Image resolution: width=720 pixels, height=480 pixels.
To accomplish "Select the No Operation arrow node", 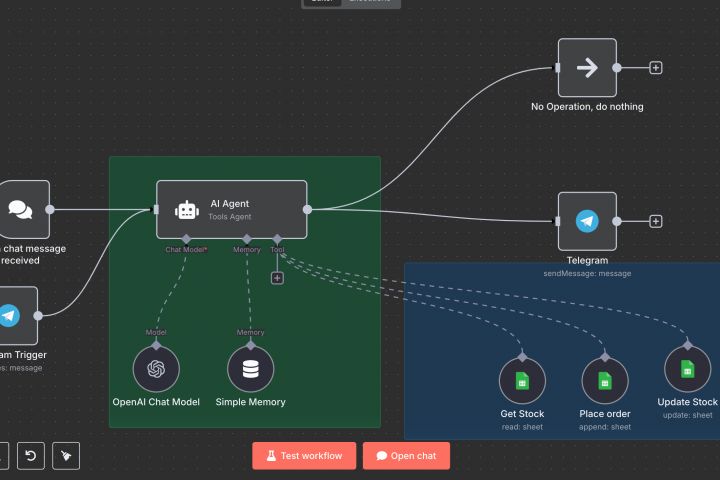I will click(x=587, y=68).
